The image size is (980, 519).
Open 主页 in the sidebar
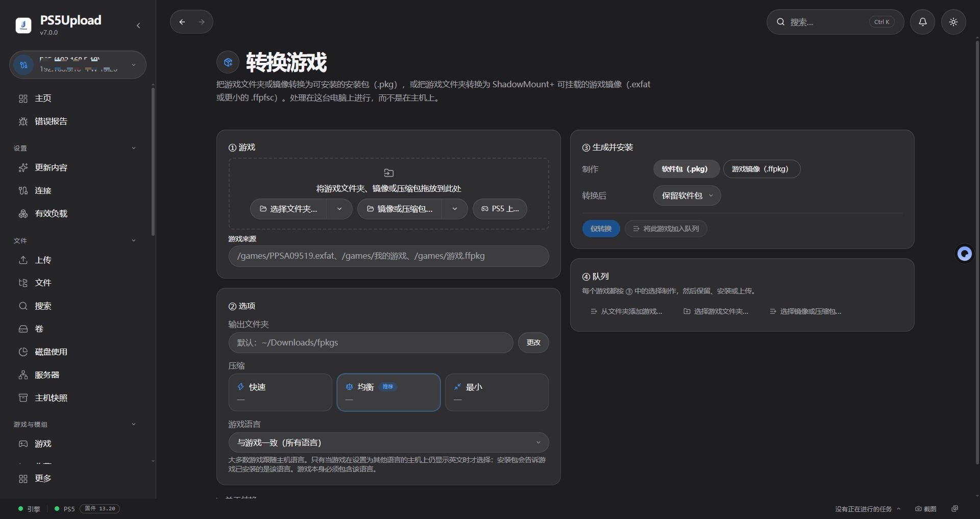(77, 98)
